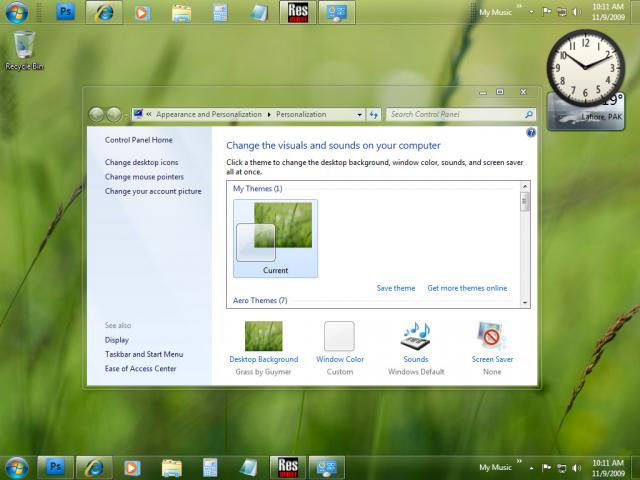Click the Start orb in the bottom taskbar
This screenshot has height=480, width=640.
[x=17, y=468]
